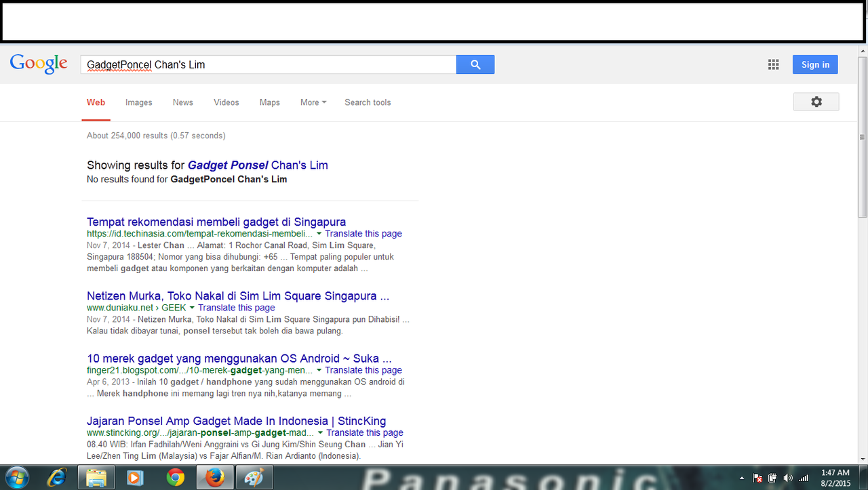Click the suggested Gadget Ponsel Chan's Lim link

(x=258, y=165)
